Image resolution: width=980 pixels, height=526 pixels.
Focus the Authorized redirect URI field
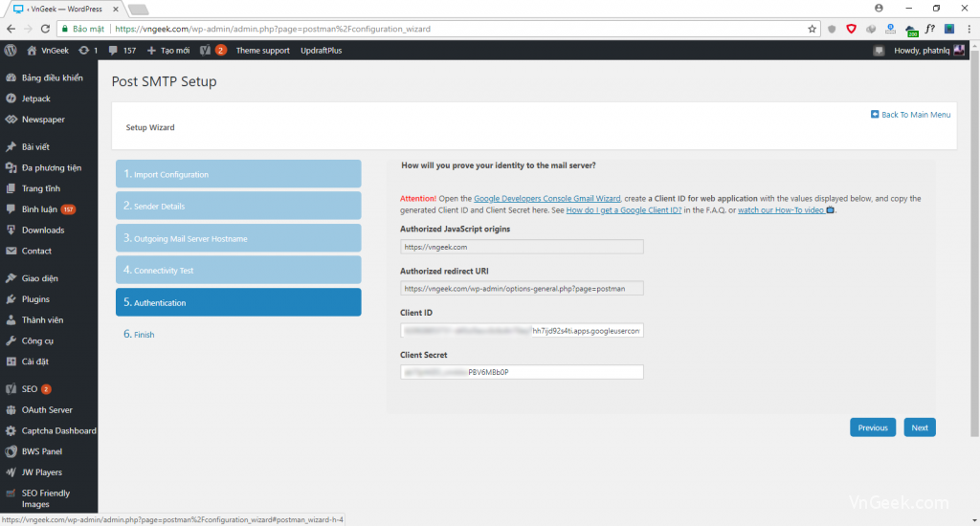tap(522, 289)
